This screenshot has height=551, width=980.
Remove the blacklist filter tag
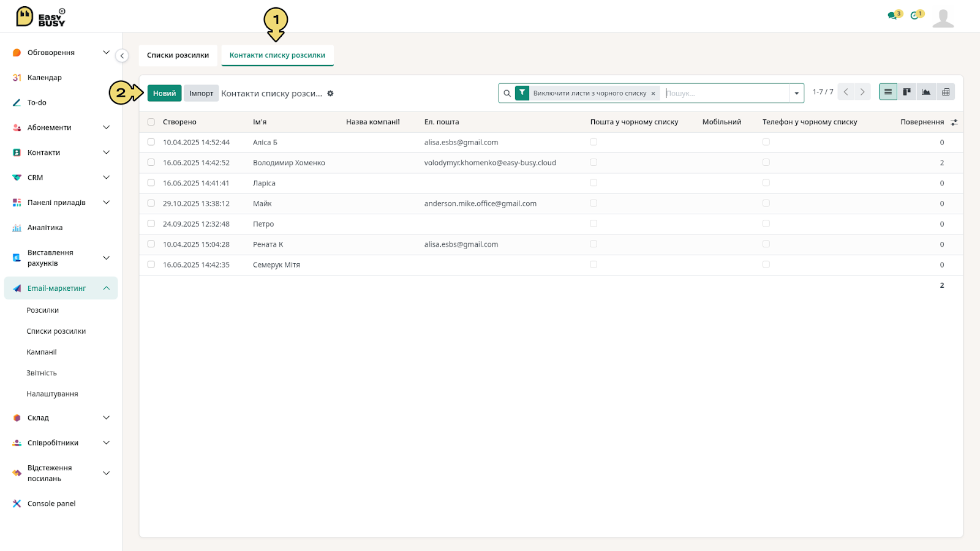(653, 94)
